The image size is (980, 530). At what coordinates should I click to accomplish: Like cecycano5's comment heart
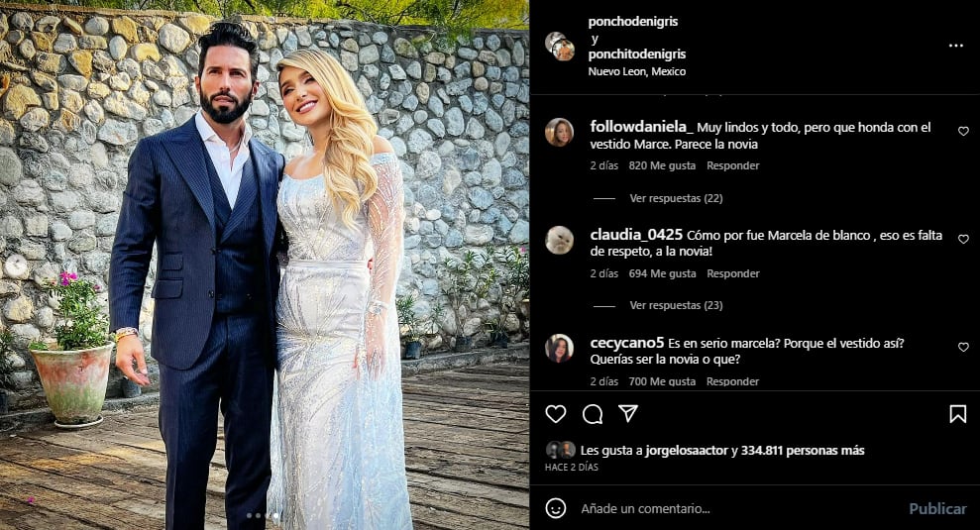coord(963,348)
